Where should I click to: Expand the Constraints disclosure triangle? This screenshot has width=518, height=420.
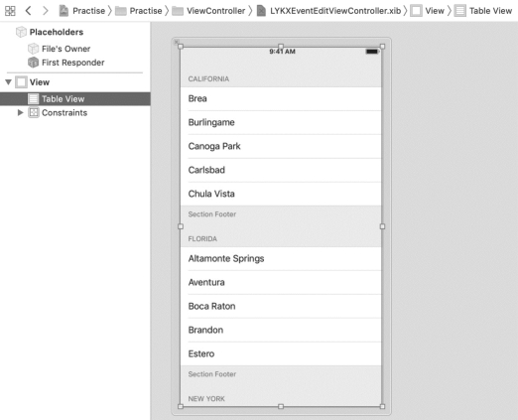(x=20, y=112)
